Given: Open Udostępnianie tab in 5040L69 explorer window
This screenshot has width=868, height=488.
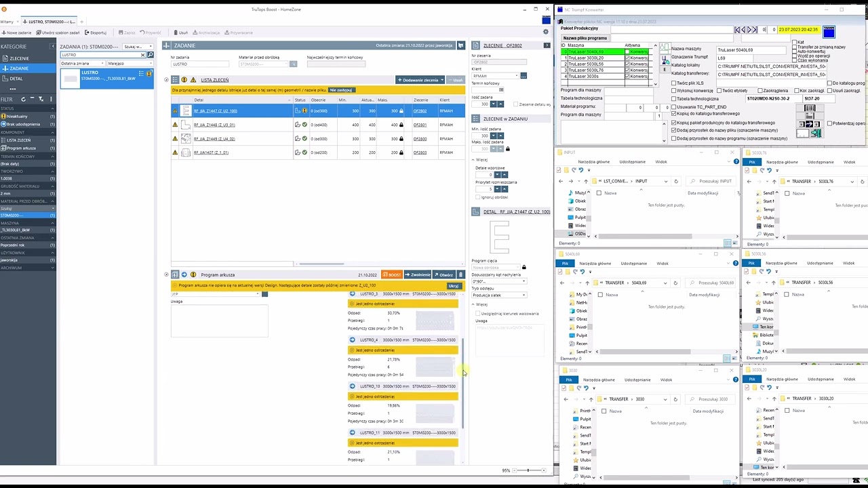Looking at the screenshot, I should click(633, 264).
